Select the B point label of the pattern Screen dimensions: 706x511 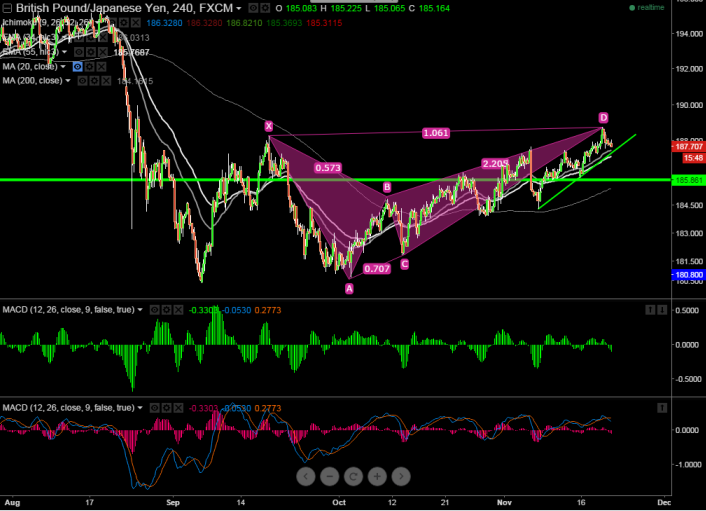point(387,187)
